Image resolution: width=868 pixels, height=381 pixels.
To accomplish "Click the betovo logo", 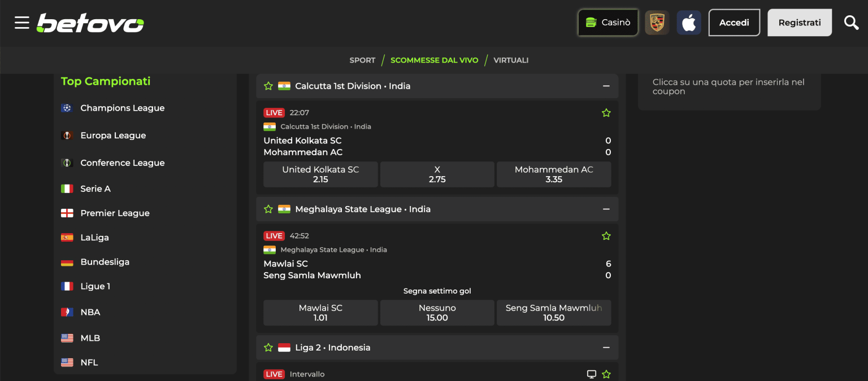I will pos(90,23).
